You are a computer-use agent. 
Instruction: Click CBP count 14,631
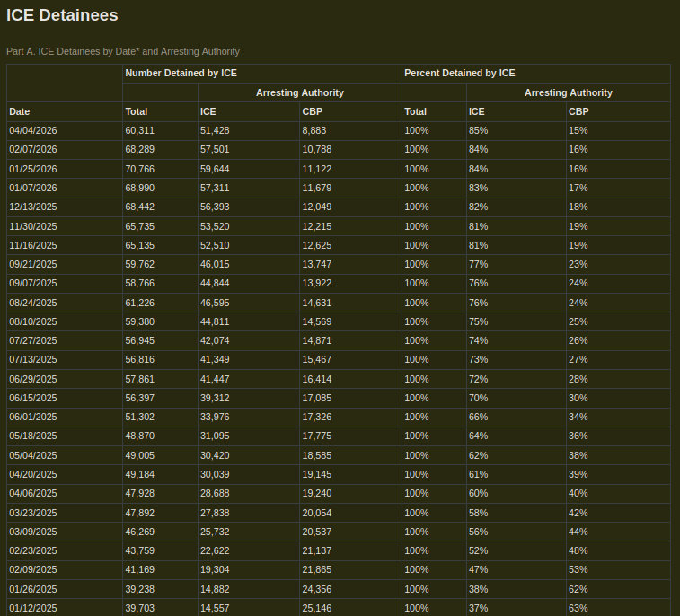point(317,303)
